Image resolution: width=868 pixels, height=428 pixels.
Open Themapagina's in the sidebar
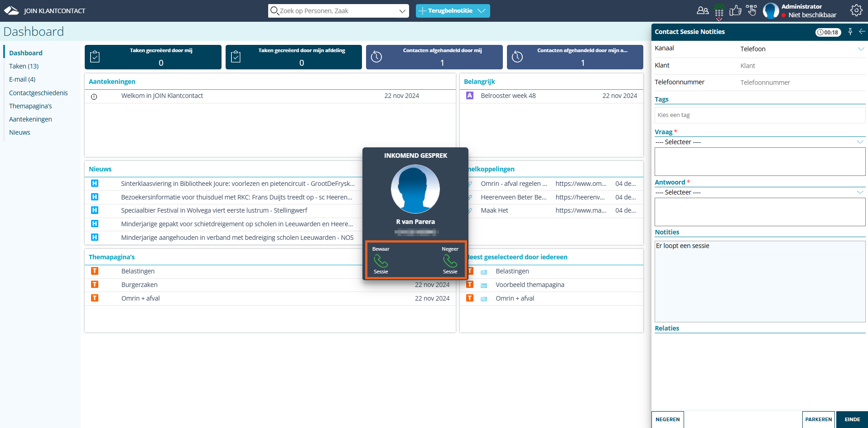(30, 106)
